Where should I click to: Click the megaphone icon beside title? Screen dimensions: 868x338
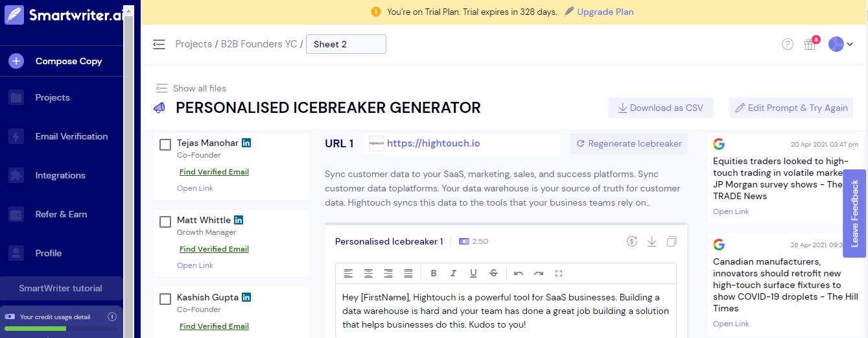[x=159, y=108]
